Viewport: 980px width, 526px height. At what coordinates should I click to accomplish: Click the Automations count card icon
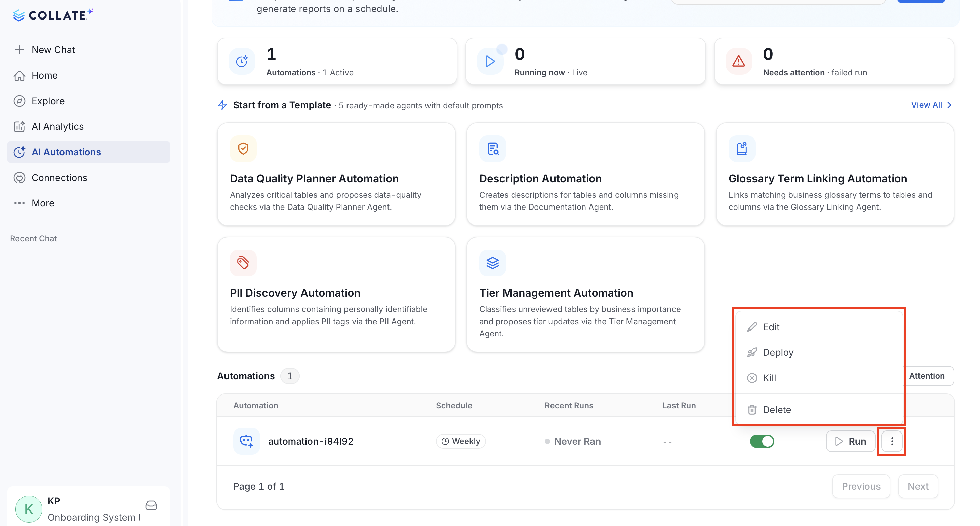pos(242,61)
